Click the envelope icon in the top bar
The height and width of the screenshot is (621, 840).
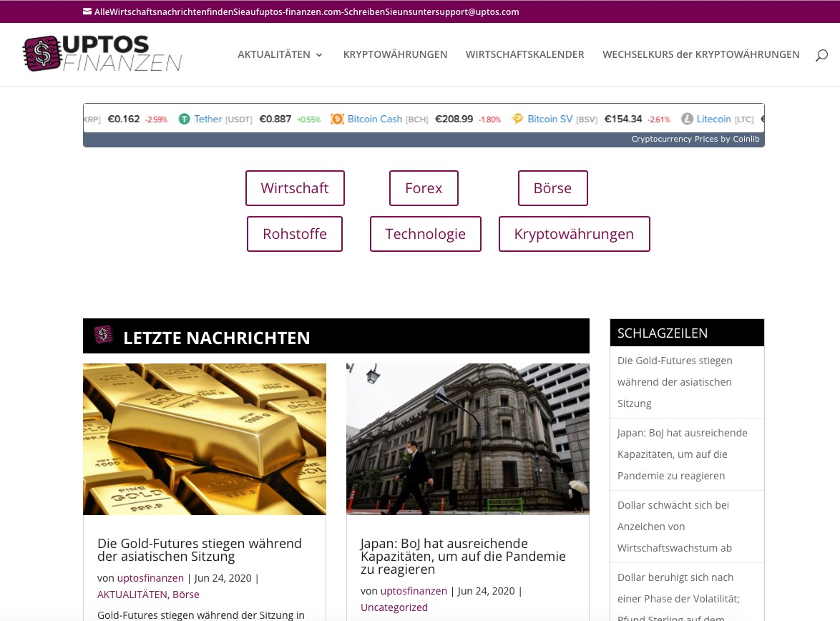point(87,11)
